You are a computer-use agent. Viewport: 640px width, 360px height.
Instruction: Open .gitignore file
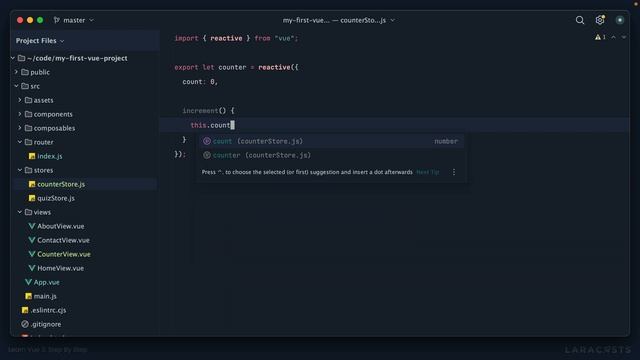46,324
